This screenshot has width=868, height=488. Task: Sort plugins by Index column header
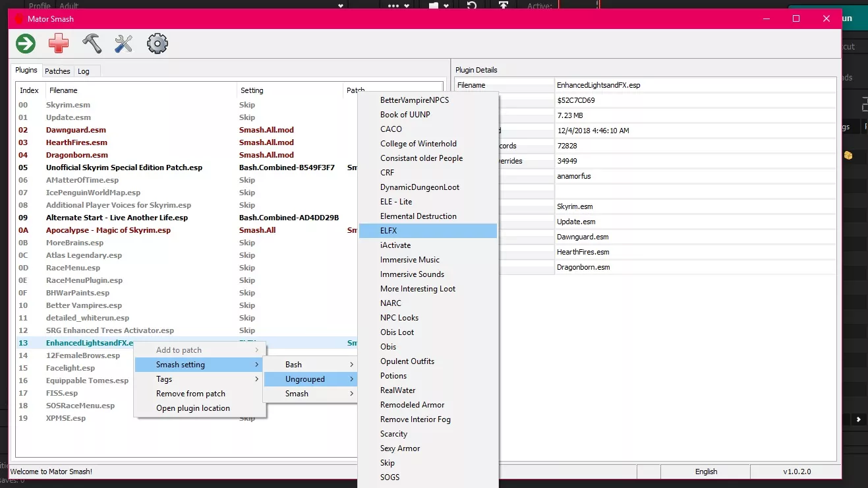(30, 90)
